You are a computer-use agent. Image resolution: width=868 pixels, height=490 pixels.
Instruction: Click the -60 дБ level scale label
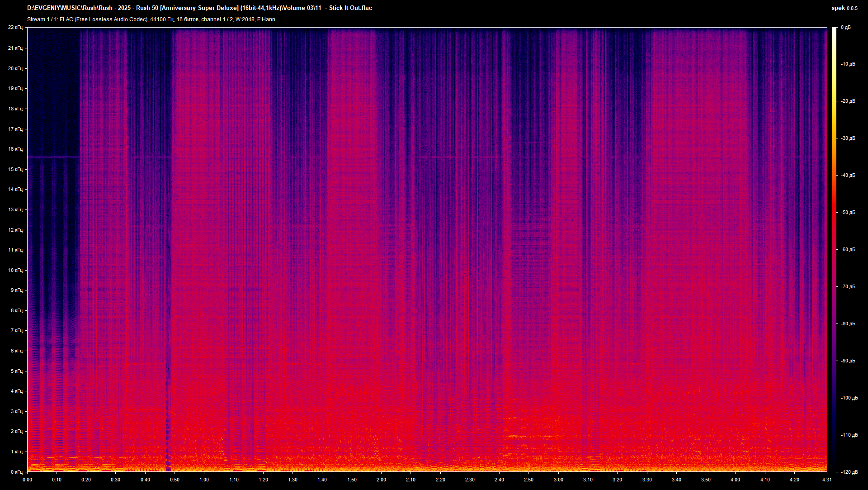click(848, 249)
